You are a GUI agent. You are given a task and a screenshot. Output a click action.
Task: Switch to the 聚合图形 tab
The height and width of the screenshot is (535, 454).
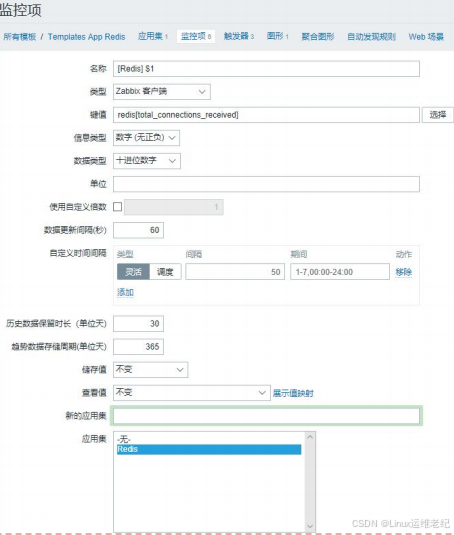[318, 37]
